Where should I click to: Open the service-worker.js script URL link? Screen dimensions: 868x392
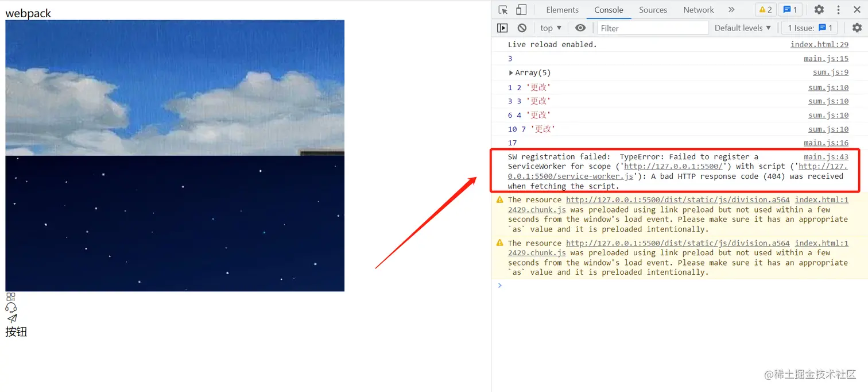[x=571, y=176]
